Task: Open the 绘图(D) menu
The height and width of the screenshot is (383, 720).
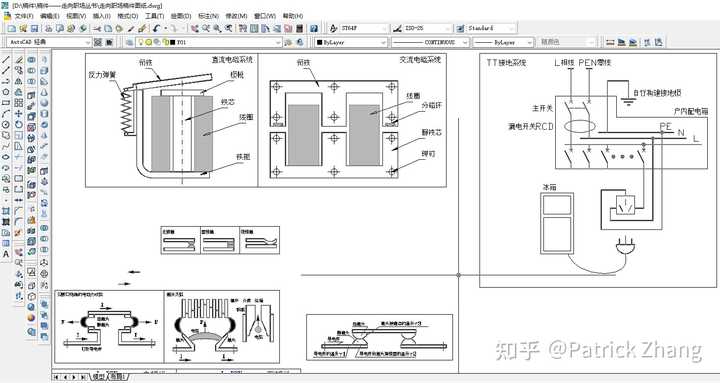Action: (181, 16)
